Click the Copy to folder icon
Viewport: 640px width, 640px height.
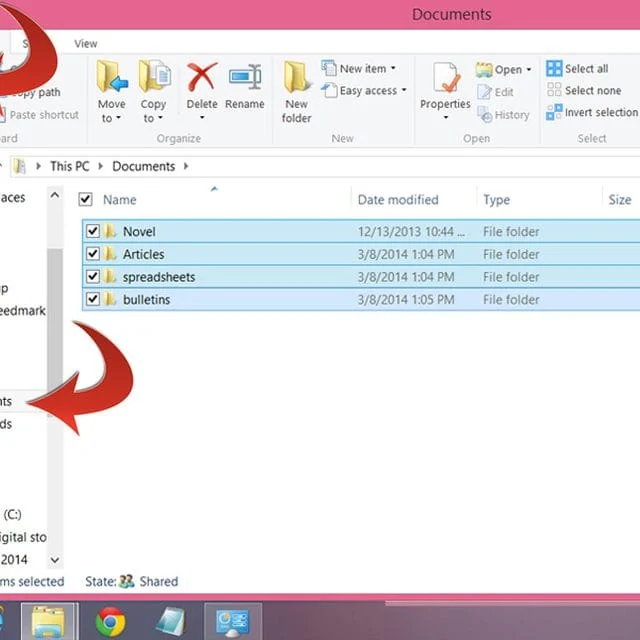point(155,76)
